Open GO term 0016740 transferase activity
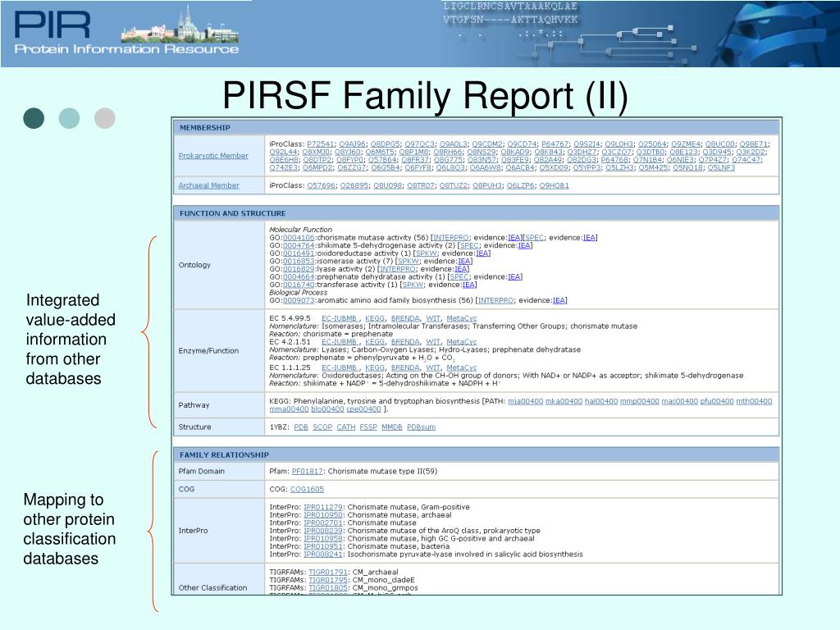The image size is (840, 630). click(x=299, y=285)
